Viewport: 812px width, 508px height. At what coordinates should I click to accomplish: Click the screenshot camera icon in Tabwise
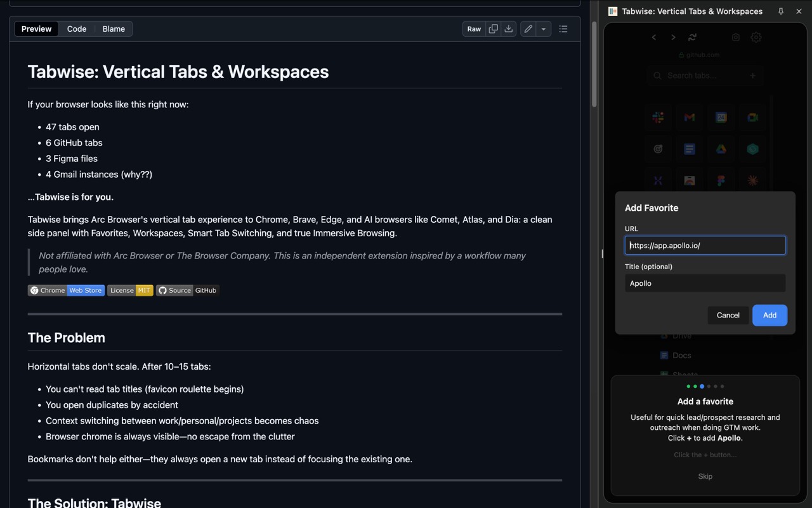click(736, 37)
